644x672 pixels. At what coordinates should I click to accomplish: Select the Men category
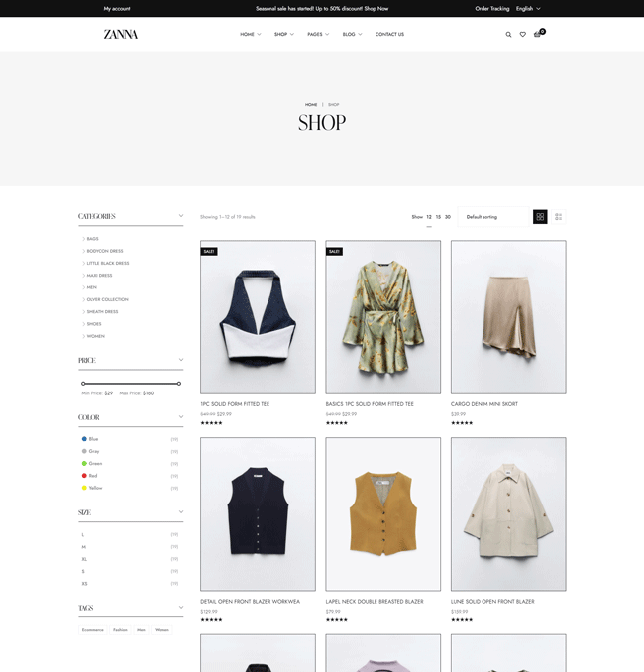(92, 287)
